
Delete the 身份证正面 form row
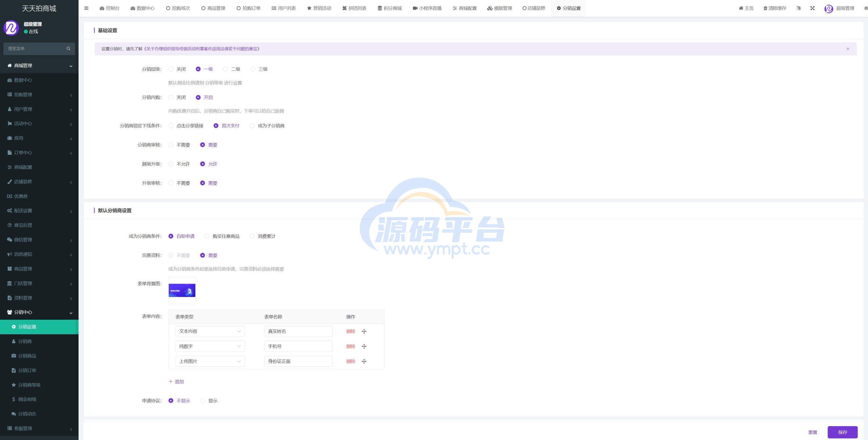[x=351, y=361]
